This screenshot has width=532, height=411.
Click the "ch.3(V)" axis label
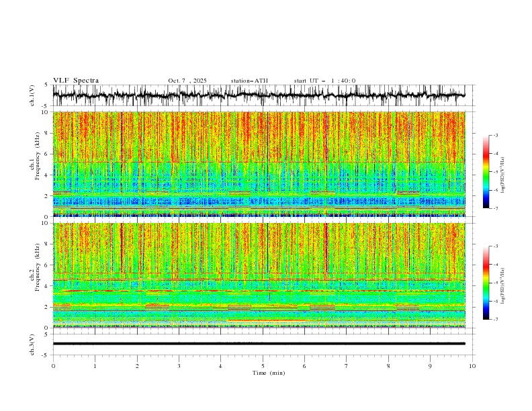[x=32, y=345]
